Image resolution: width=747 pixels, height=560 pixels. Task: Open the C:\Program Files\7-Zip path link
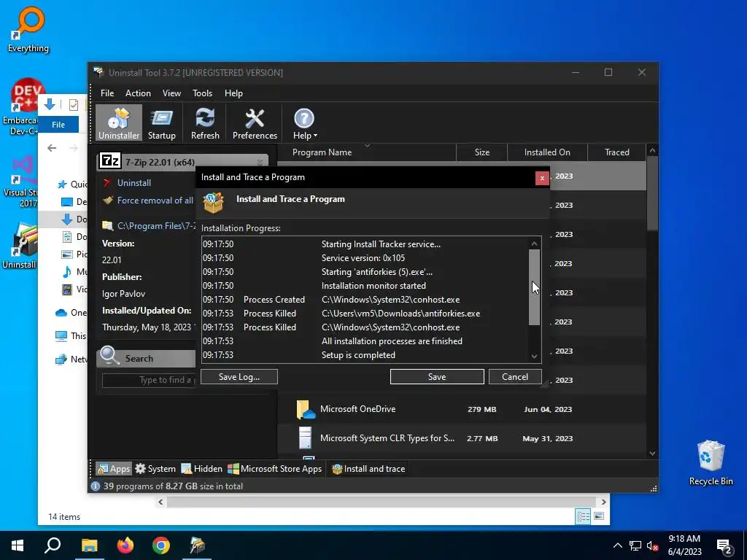[156, 226]
